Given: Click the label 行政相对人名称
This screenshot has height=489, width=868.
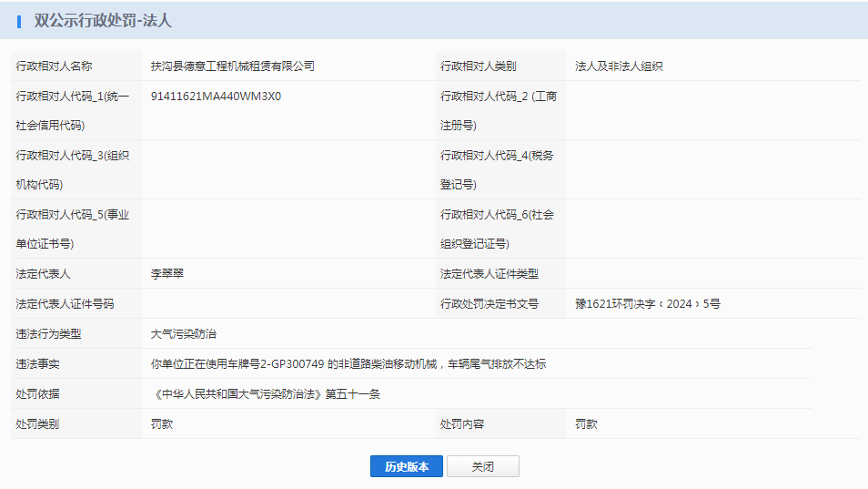Looking at the screenshot, I should [x=55, y=66].
